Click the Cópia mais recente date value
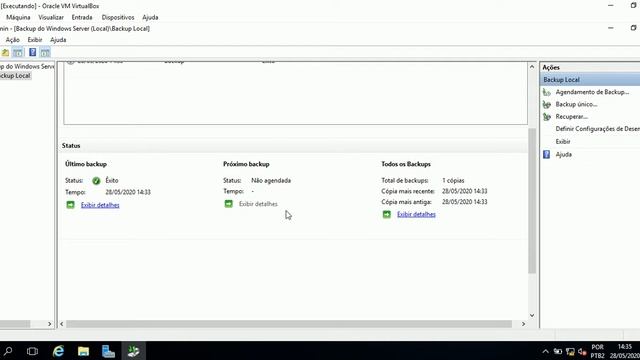 tap(464, 191)
